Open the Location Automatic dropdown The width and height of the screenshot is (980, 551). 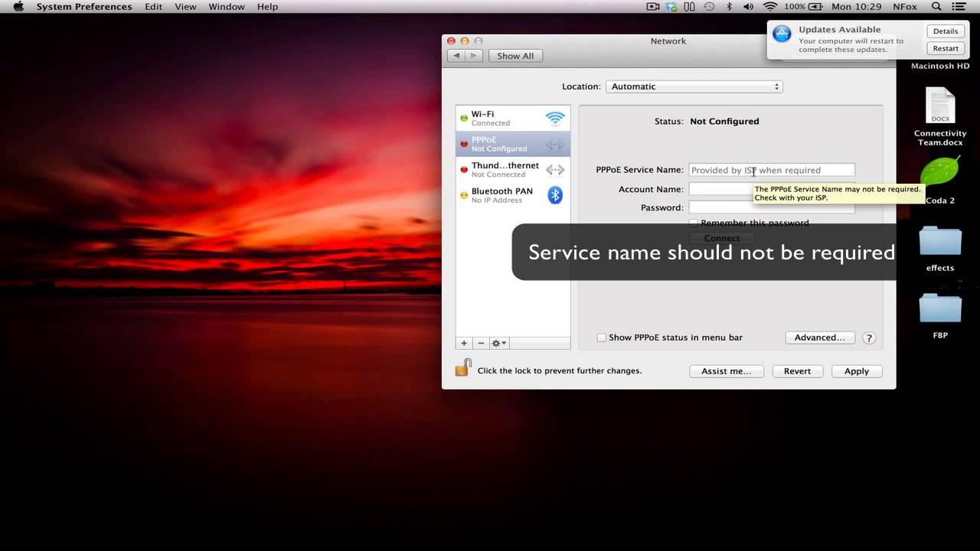(x=694, y=86)
